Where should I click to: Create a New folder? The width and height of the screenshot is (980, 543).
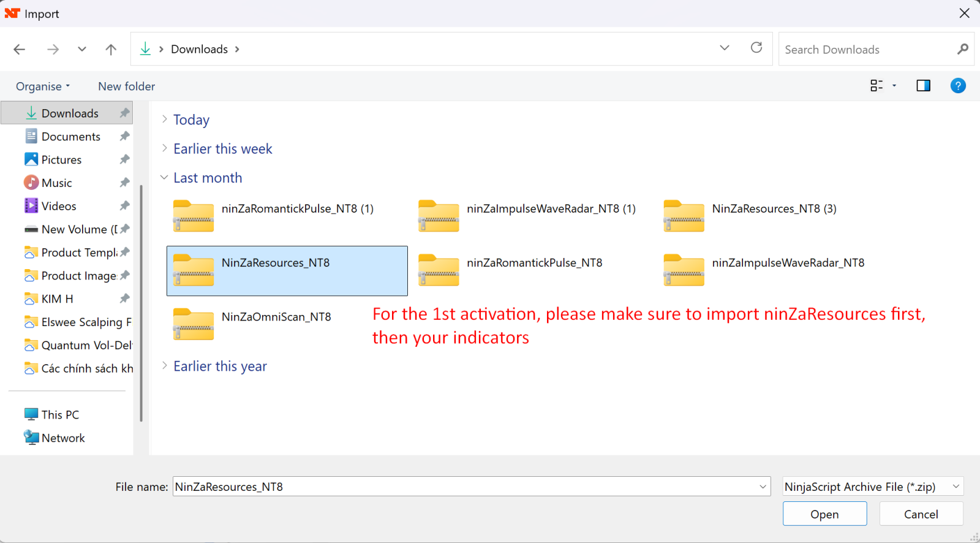[126, 86]
